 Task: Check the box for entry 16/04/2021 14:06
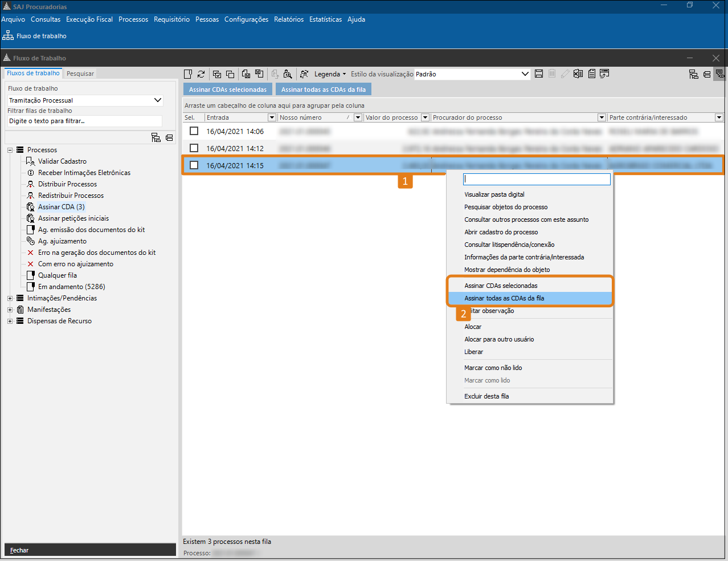point(194,131)
